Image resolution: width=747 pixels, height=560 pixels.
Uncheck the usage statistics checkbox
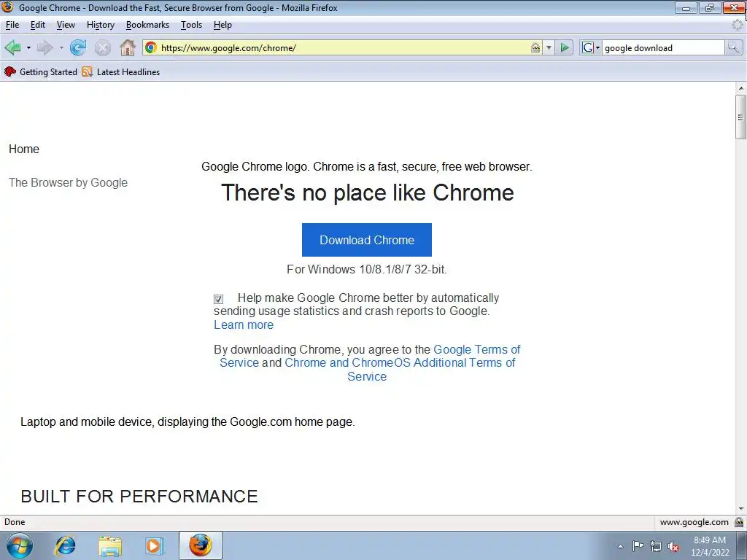218,299
